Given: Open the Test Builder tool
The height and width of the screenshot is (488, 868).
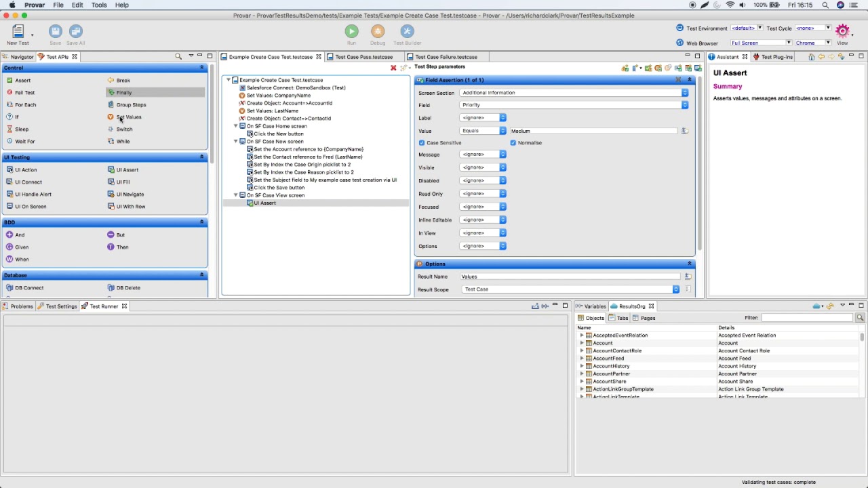Looking at the screenshot, I should pyautogui.click(x=407, y=32).
